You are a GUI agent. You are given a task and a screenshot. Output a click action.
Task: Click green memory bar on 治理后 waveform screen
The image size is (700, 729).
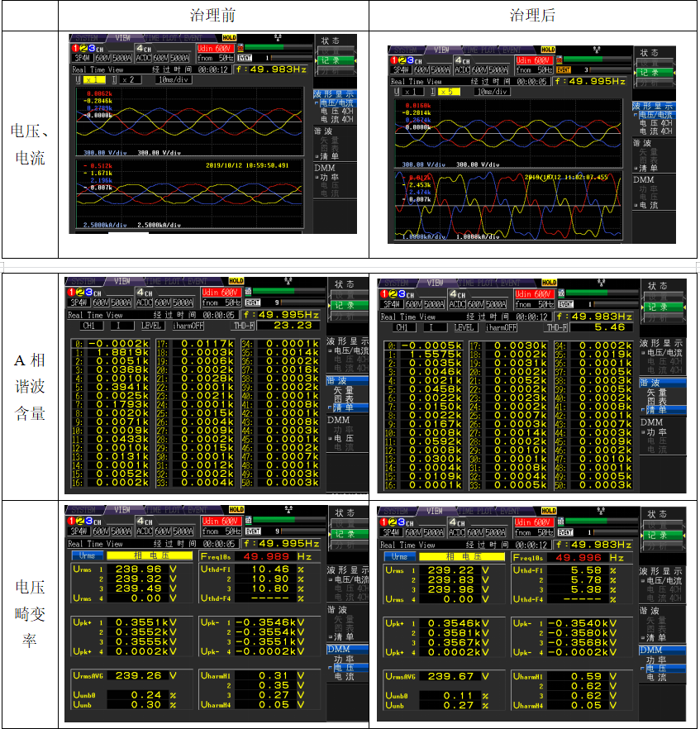[x=583, y=59]
